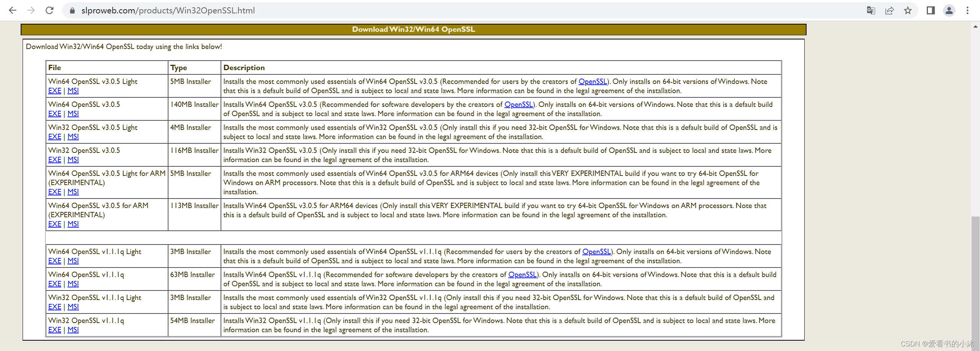
Task: Click the scrollbar up arrow
Action: coord(975,27)
